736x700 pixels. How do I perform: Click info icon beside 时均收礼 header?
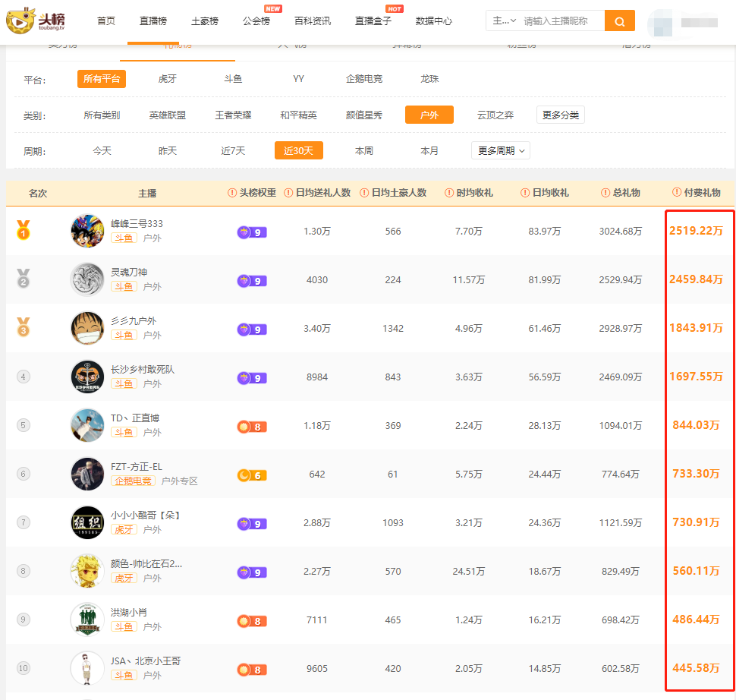click(x=448, y=193)
